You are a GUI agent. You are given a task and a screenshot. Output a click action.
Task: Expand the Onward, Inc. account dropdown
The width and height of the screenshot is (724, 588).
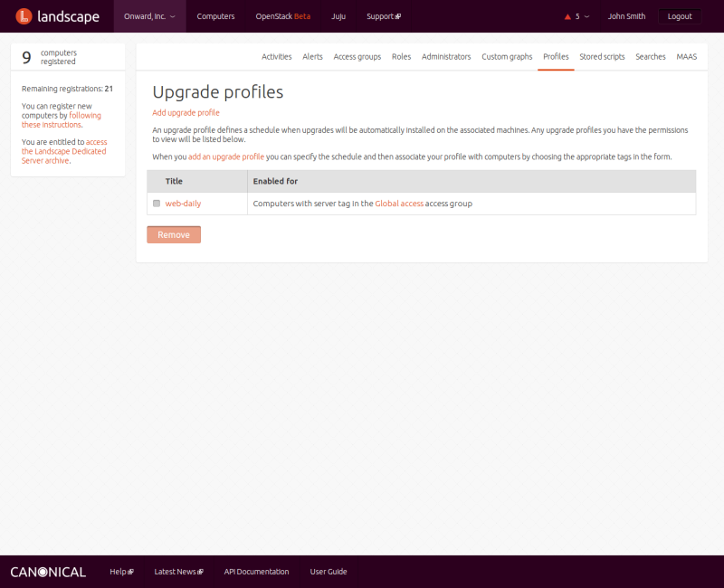coord(149,16)
